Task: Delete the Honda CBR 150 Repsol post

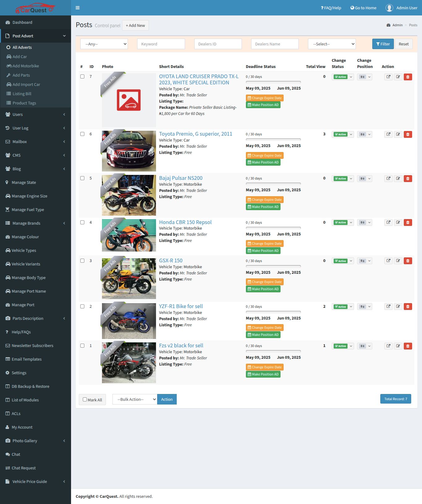Action: tap(408, 222)
